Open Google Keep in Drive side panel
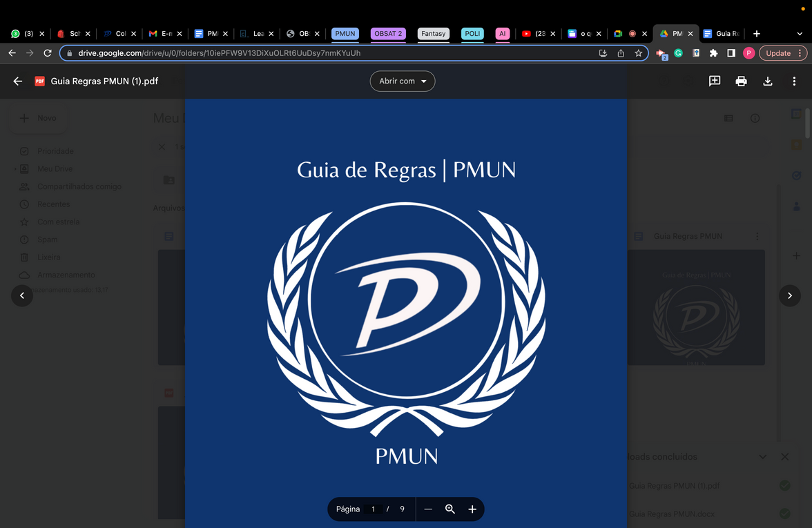 point(797,145)
